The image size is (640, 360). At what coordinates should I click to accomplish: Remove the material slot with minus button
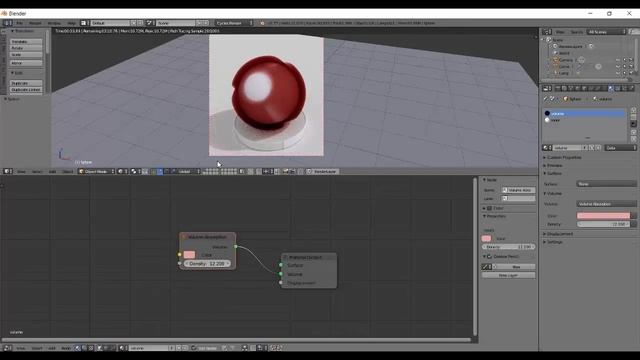[x=633, y=117]
